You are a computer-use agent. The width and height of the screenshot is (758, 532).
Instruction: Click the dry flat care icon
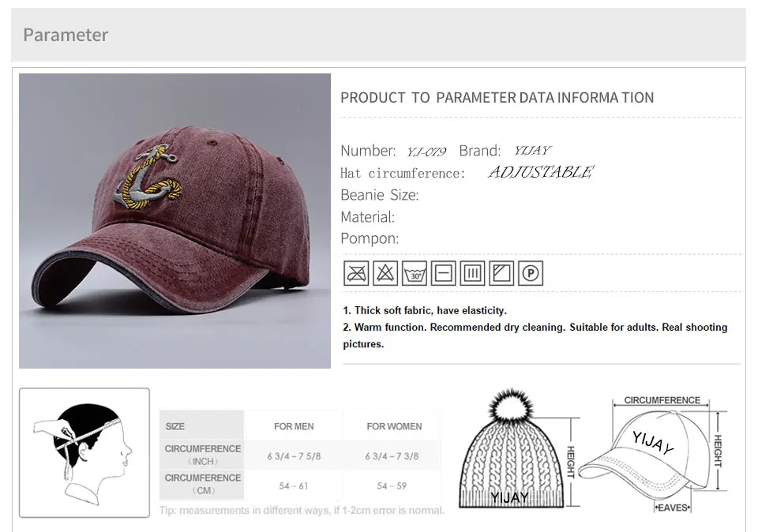pos(443,273)
